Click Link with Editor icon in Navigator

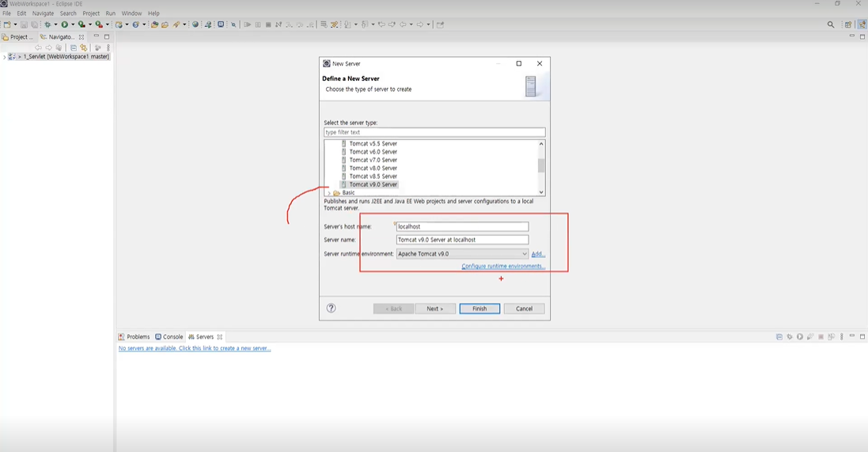coord(84,47)
